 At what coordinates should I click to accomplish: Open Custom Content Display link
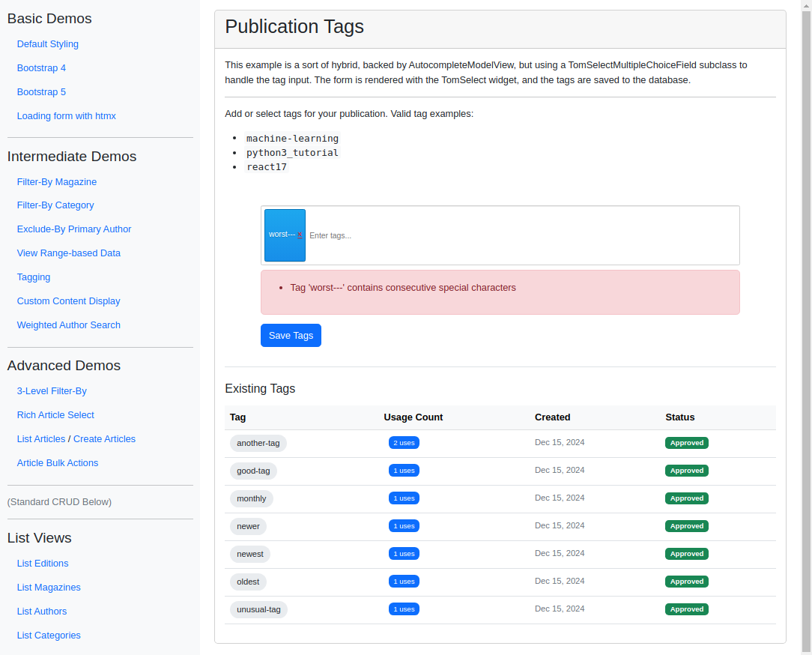(68, 301)
